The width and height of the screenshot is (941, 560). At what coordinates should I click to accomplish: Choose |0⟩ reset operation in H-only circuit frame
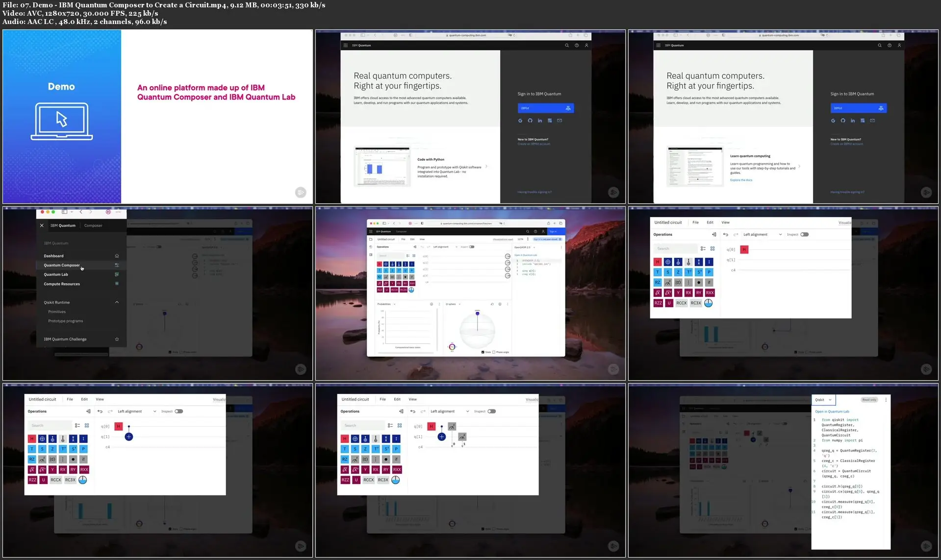click(678, 283)
